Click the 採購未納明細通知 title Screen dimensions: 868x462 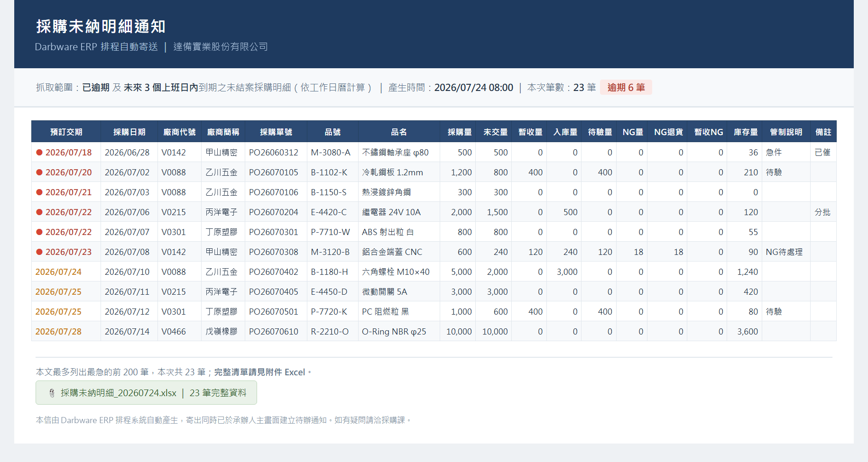click(x=101, y=27)
